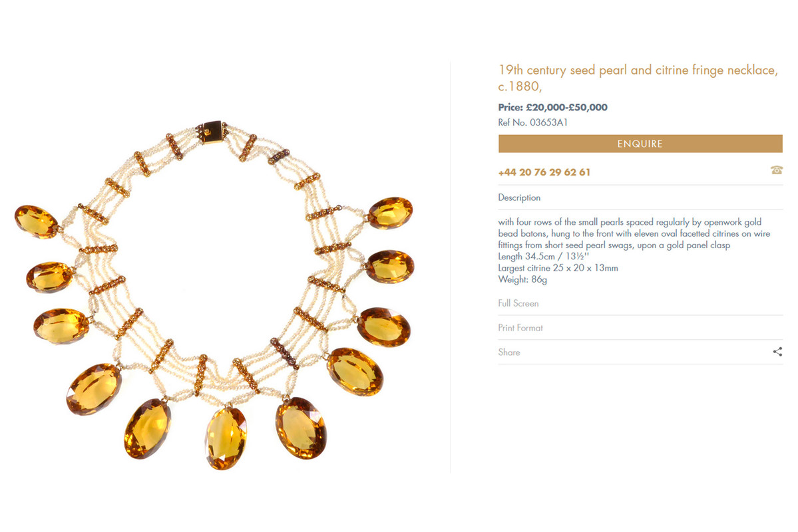Click Ref No. 03653A1 text
Viewport: 798px width, 532px height.
click(533, 122)
